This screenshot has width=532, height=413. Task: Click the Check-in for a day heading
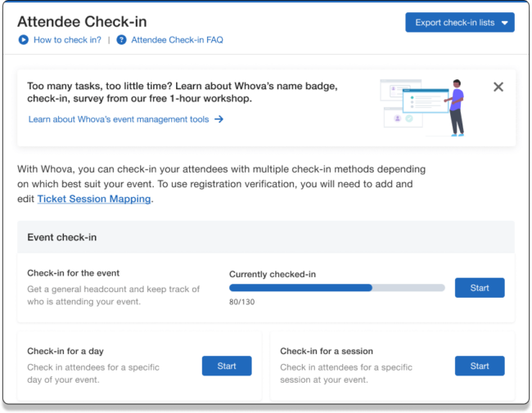tap(65, 351)
